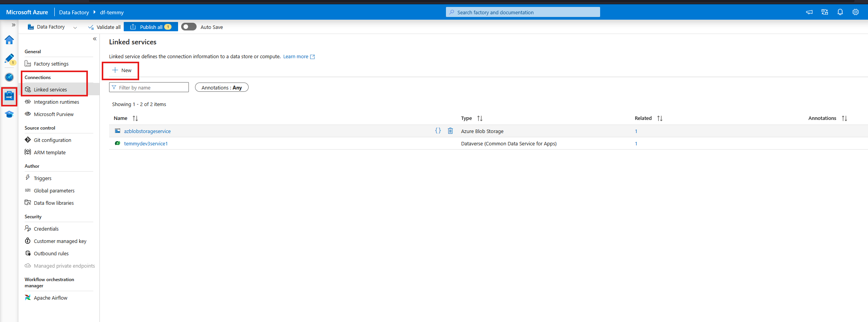Open the Manage toolbox icon

click(x=9, y=96)
